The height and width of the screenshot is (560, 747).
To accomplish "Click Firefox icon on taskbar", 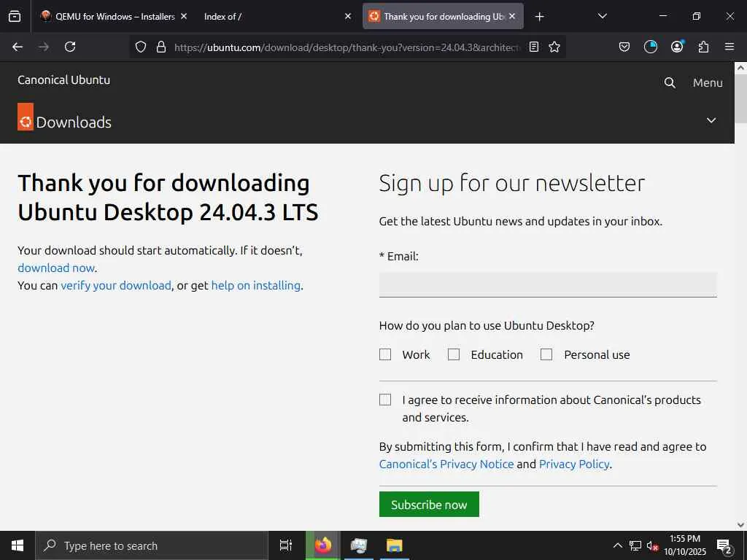I will [323, 545].
